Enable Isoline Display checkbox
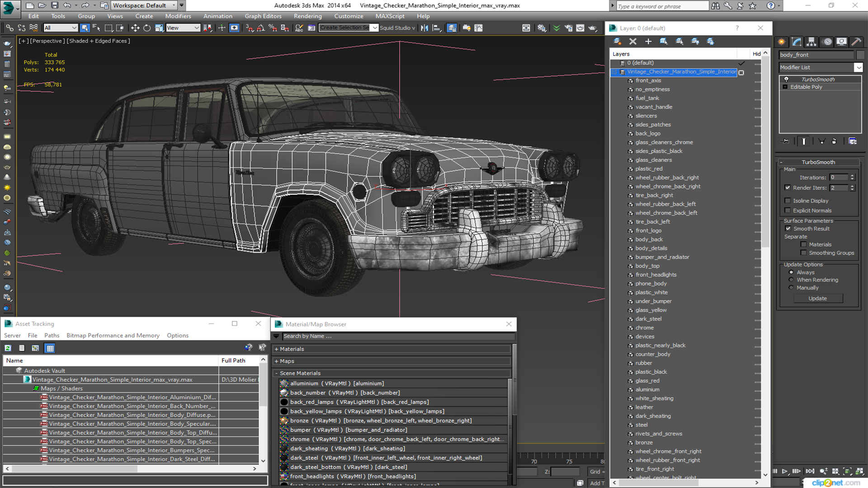Image resolution: width=868 pixels, height=488 pixels. pos(788,201)
